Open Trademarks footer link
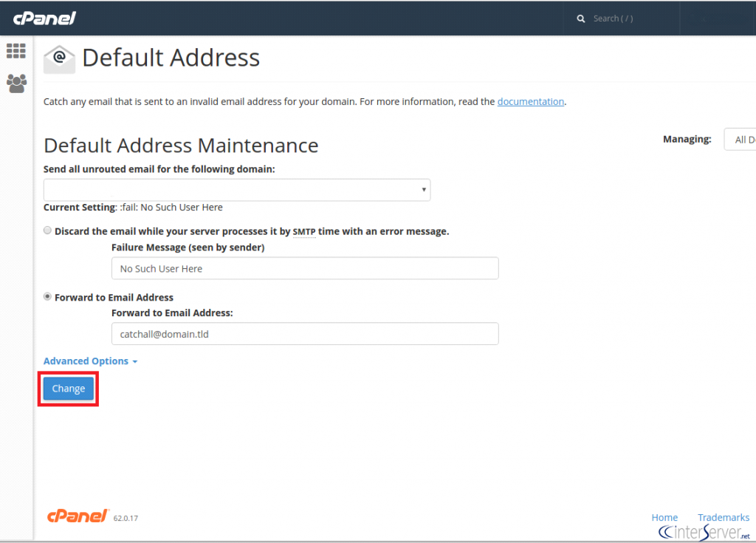This screenshot has height=543, width=756. (x=723, y=518)
